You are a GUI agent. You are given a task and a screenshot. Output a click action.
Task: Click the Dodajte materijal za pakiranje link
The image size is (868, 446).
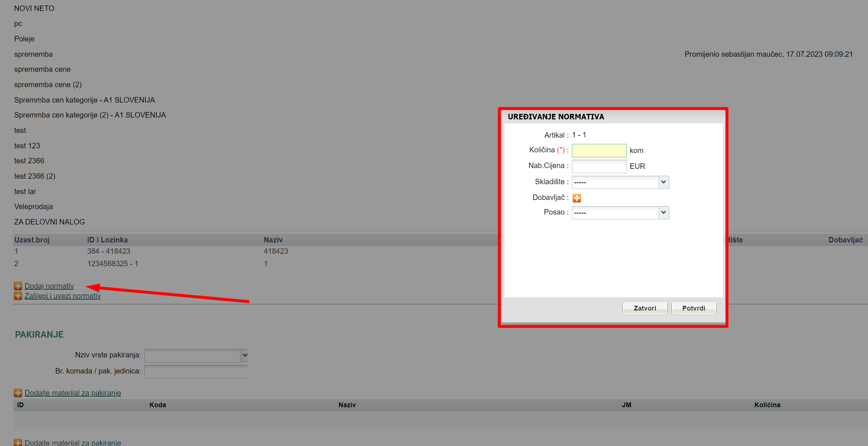[x=72, y=393]
